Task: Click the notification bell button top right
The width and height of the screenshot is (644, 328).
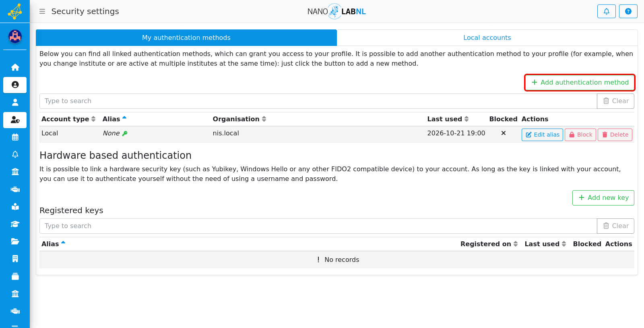Action: tap(606, 11)
